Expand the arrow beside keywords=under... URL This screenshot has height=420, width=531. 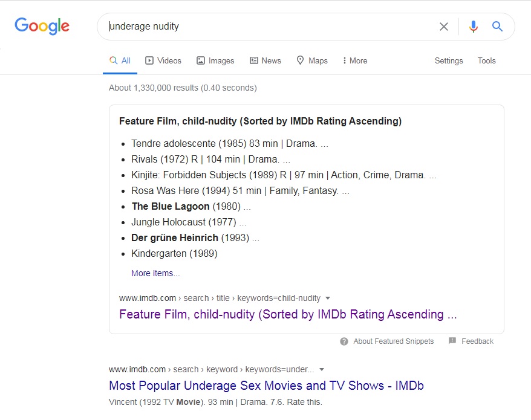click(x=322, y=370)
